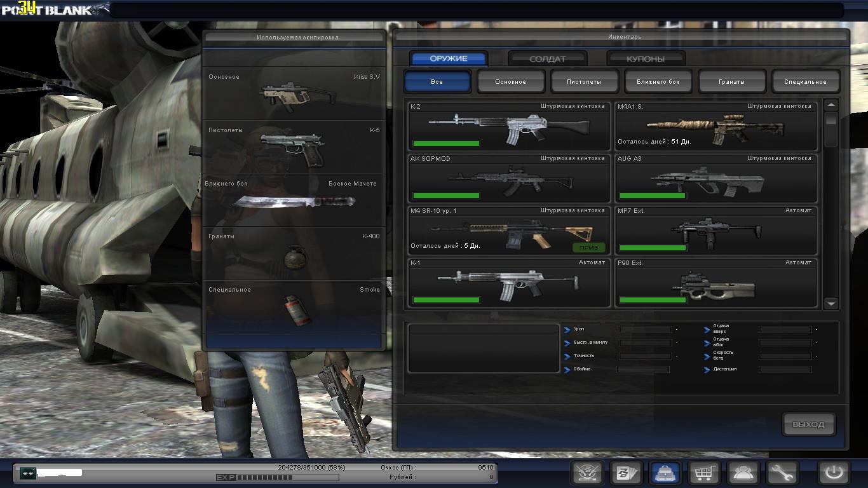Click the inventory backpack icon

pos(665,473)
